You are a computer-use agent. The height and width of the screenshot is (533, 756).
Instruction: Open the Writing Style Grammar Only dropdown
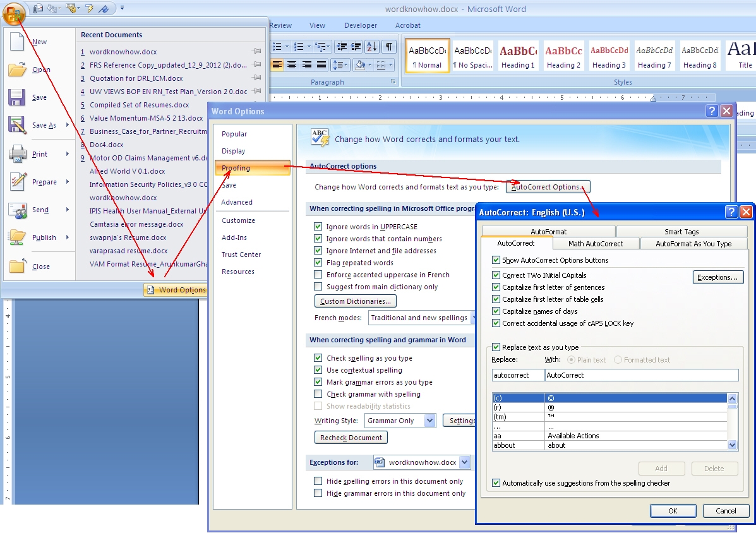pyautogui.click(x=429, y=421)
